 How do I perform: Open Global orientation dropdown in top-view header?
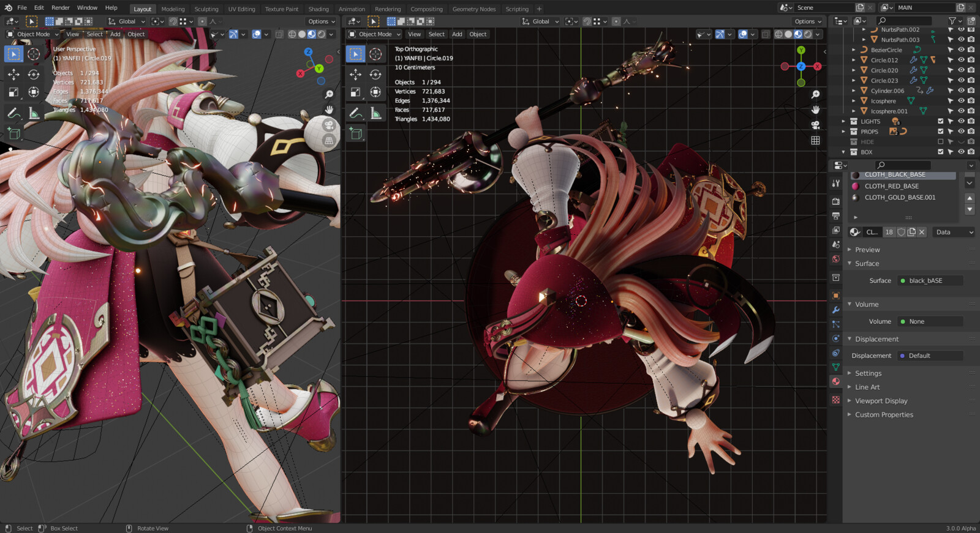point(541,21)
